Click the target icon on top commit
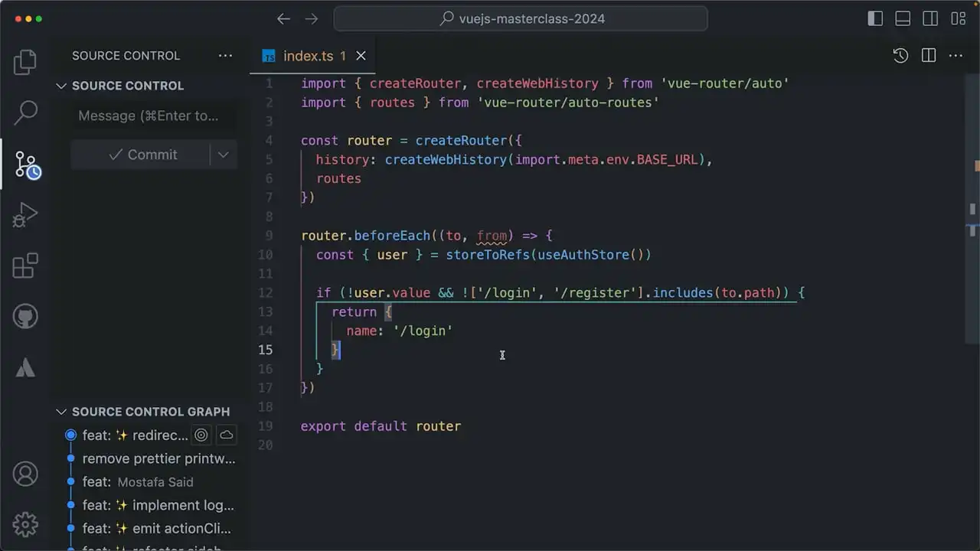Viewport: 980px width, 551px height. coord(201,435)
